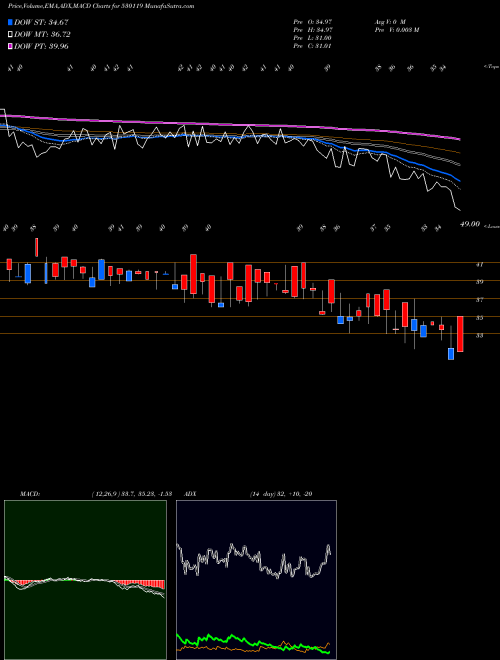The height and width of the screenshot is (660, 500).
Task: Click the Pre V: 0.003 M value
Action: [x=396, y=29]
